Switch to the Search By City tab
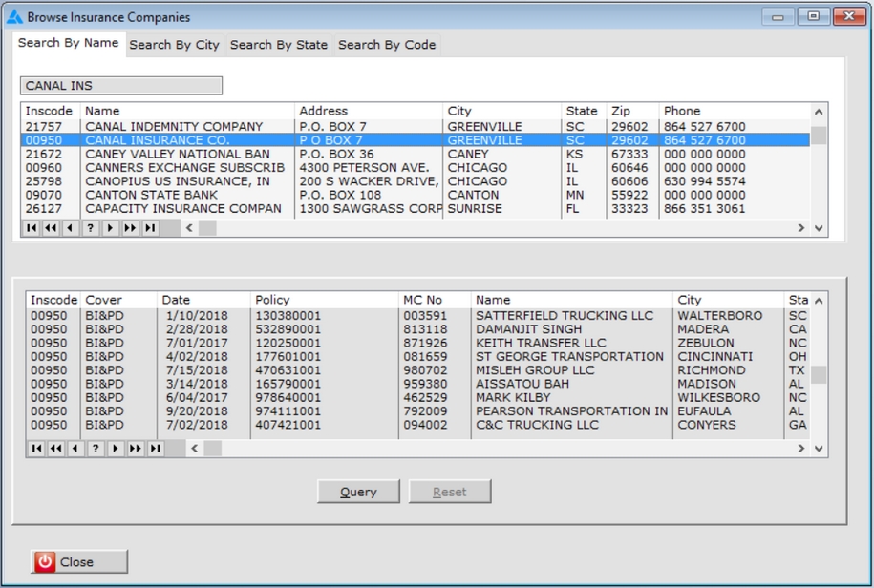 (x=174, y=45)
